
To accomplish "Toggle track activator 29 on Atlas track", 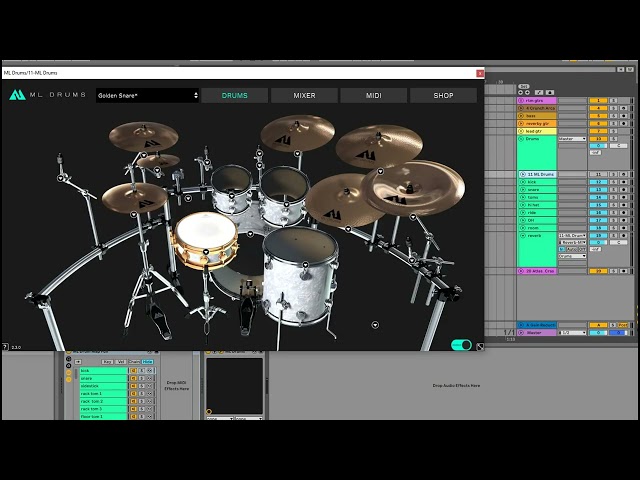I will click(x=598, y=271).
